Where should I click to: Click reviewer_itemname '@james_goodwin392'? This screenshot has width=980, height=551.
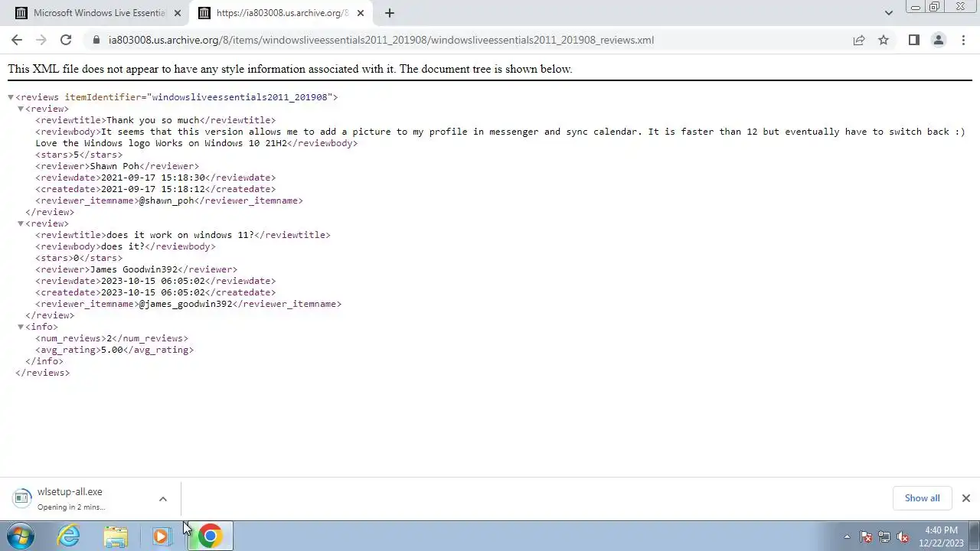(185, 304)
